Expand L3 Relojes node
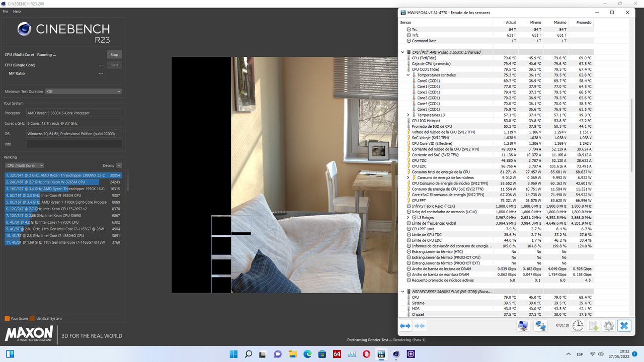 [408, 217]
